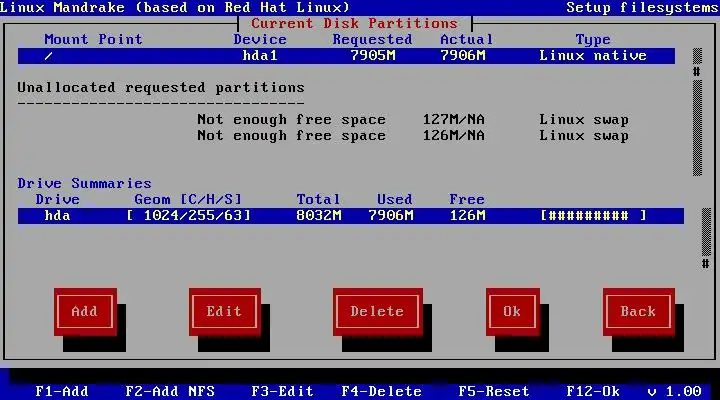720x400 pixels.
Task: Click the 1024/255/63 geometry value
Action: pos(189,216)
